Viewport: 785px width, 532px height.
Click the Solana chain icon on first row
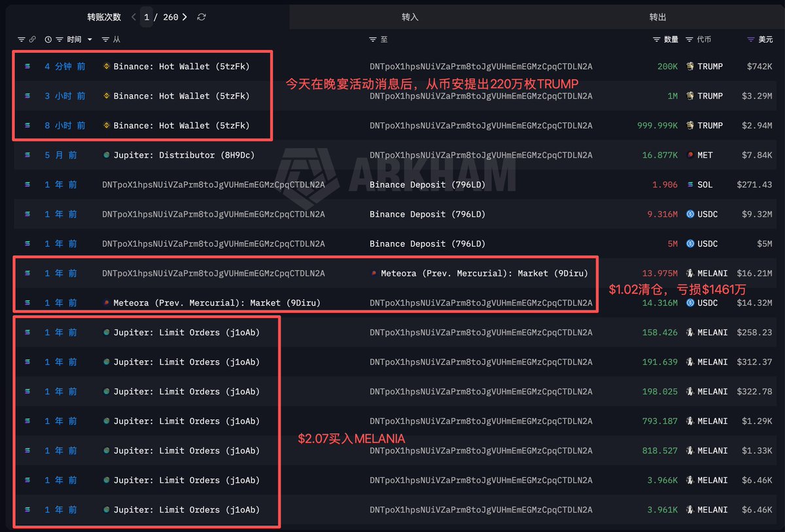[x=27, y=67]
